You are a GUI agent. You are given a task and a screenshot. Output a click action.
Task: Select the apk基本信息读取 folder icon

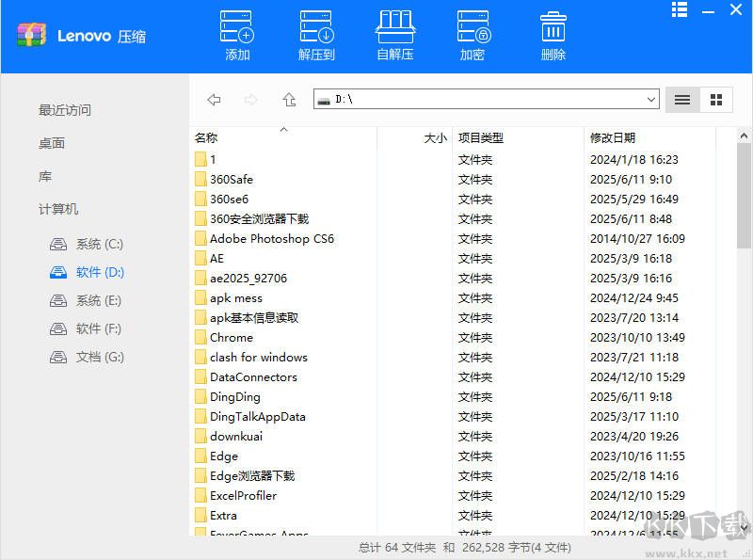[x=200, y=317]
